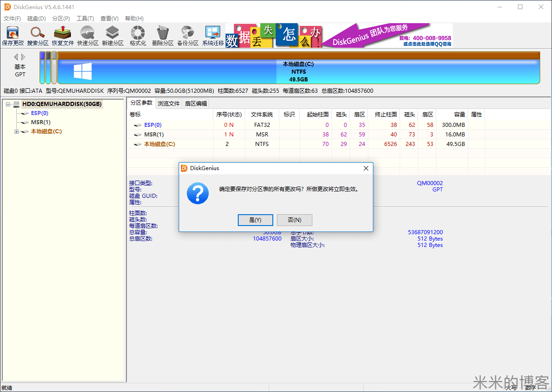Select ESP(0) in the sidebar tree
Image resolution: width=552 pixels, height=392 pixels.
pos(39,113)
